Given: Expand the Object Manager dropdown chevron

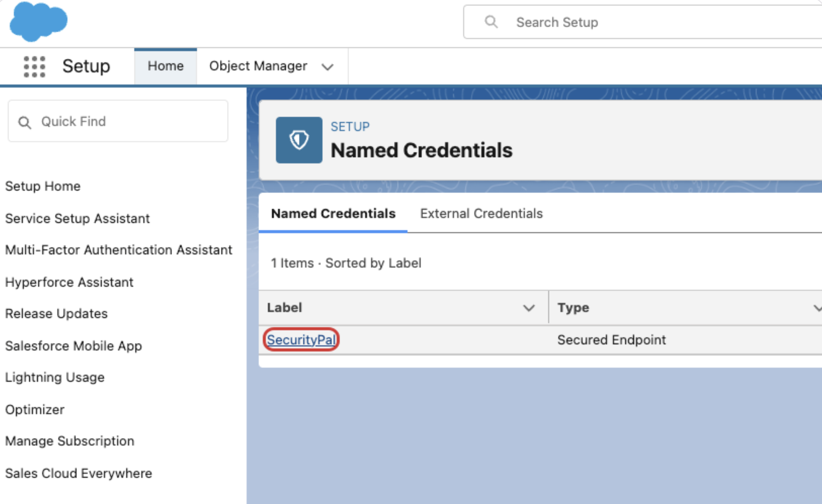Looking at the screenshot, I should click(x=327, y=67).
